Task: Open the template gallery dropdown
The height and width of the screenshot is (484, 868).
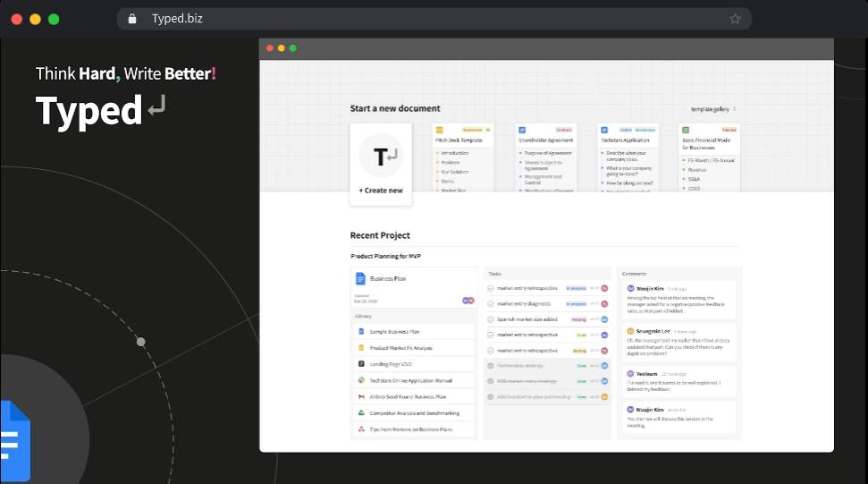Action: (x=713, y=109)
